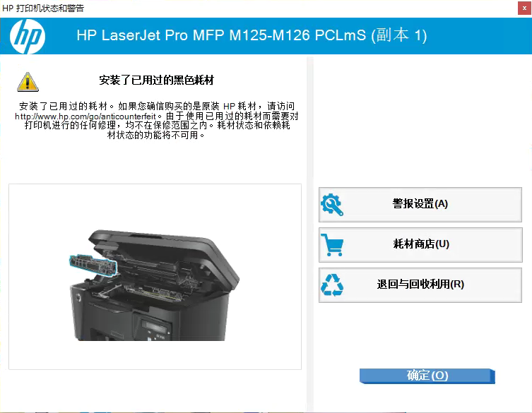Click the gear and wrench alert icon
Screen dimensions: 532x413
pos(332,205)
